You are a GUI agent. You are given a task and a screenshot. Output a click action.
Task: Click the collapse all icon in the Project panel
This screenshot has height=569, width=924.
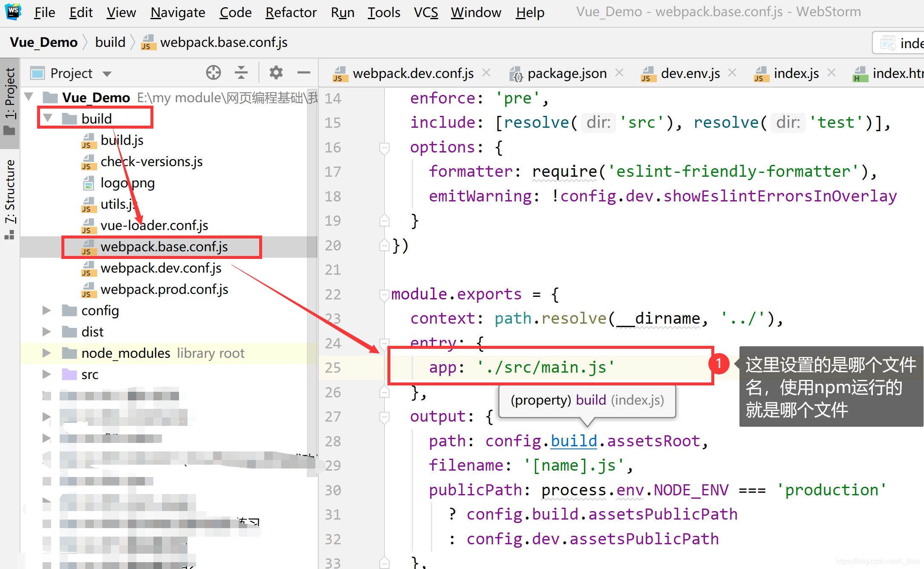tap(241, 73)
